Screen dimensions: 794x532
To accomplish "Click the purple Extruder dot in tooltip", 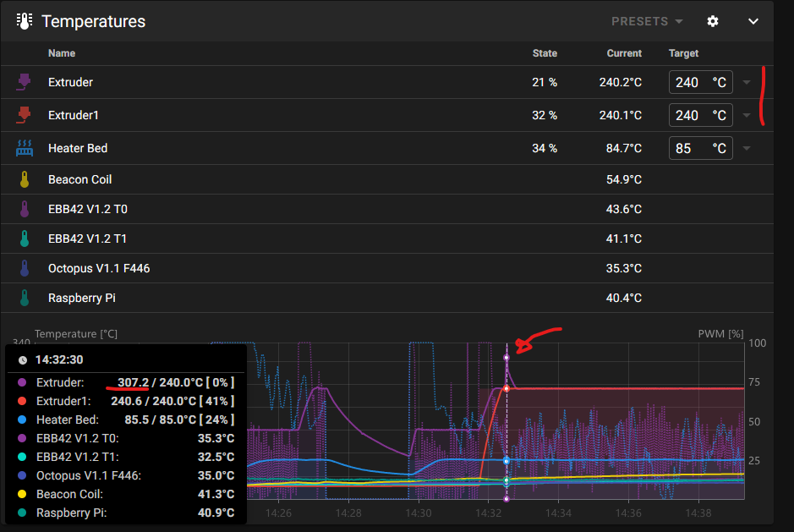I will (x=22, y=382).
